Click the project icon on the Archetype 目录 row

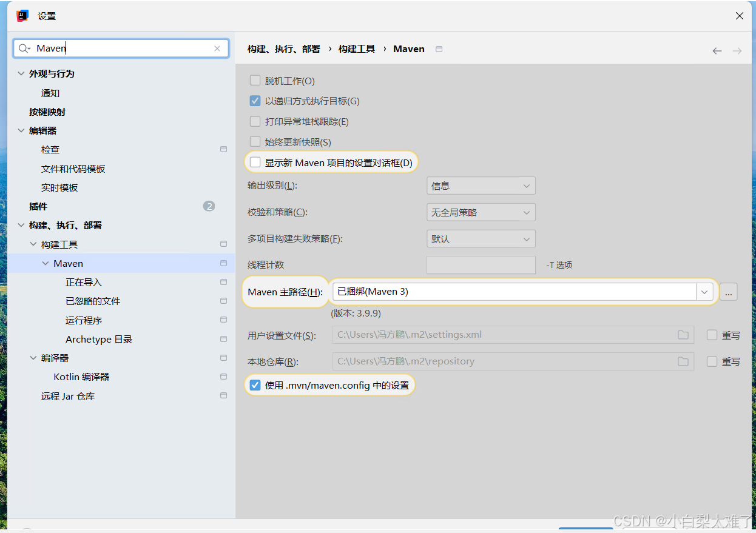(223, 339)
